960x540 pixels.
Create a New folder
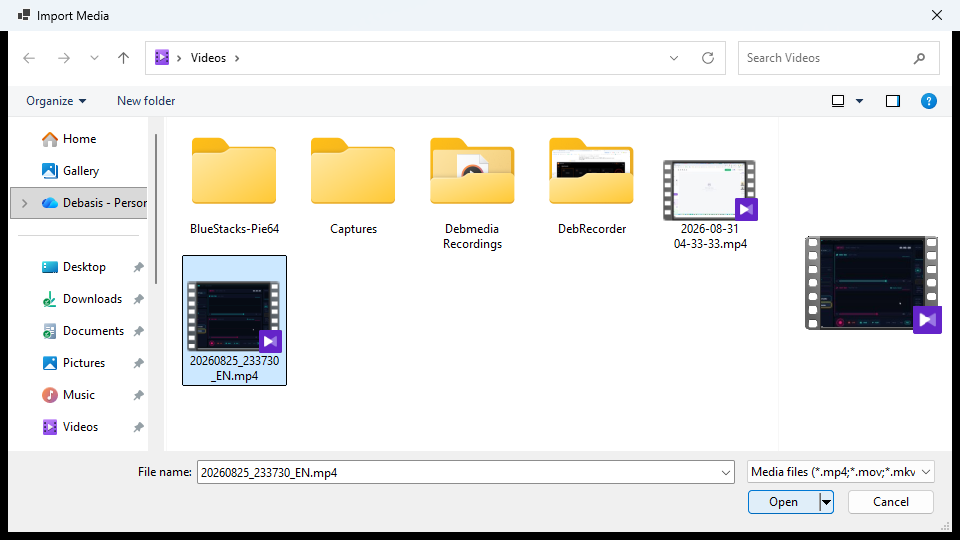click(146, 101)
